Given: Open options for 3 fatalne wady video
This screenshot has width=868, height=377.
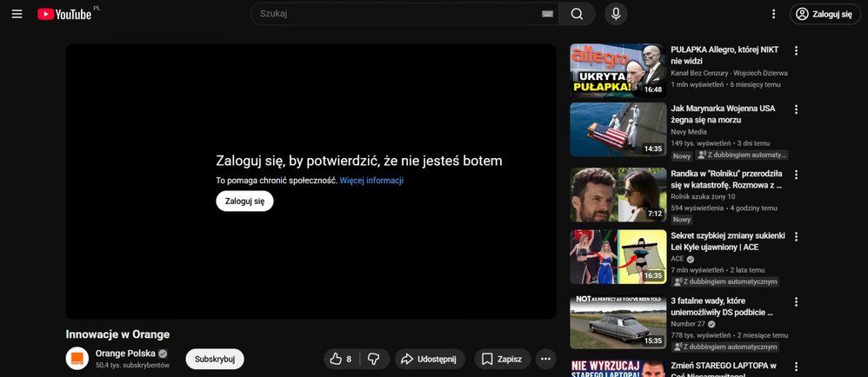Looking at the screenshot, I should click(796, 301).
